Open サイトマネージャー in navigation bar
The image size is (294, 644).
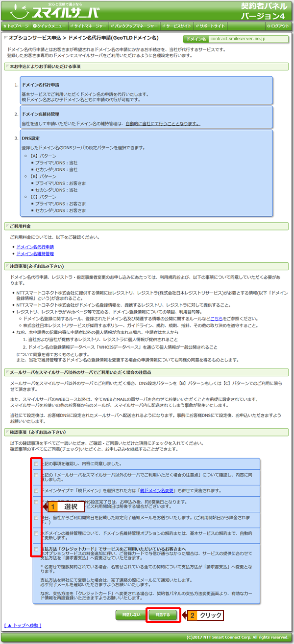point(89,25)
